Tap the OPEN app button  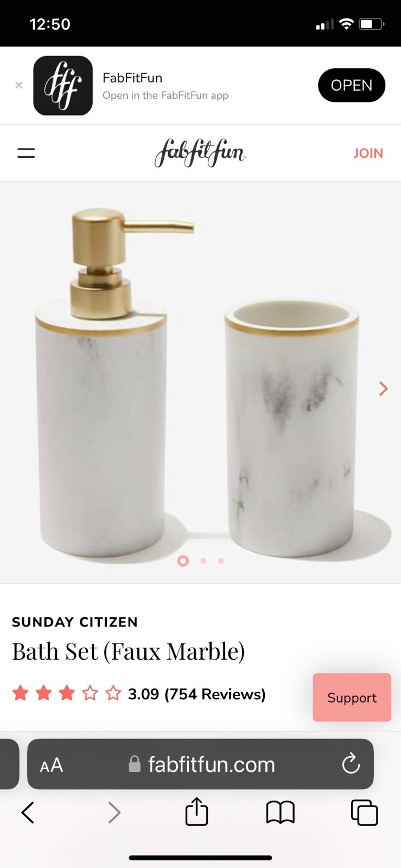click(x=352, y=85)
